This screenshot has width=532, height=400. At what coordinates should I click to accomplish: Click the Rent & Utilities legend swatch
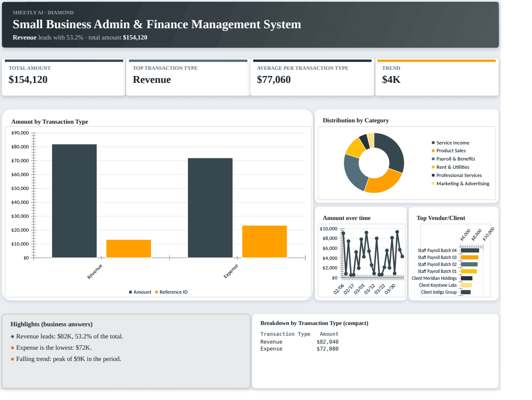433,167
